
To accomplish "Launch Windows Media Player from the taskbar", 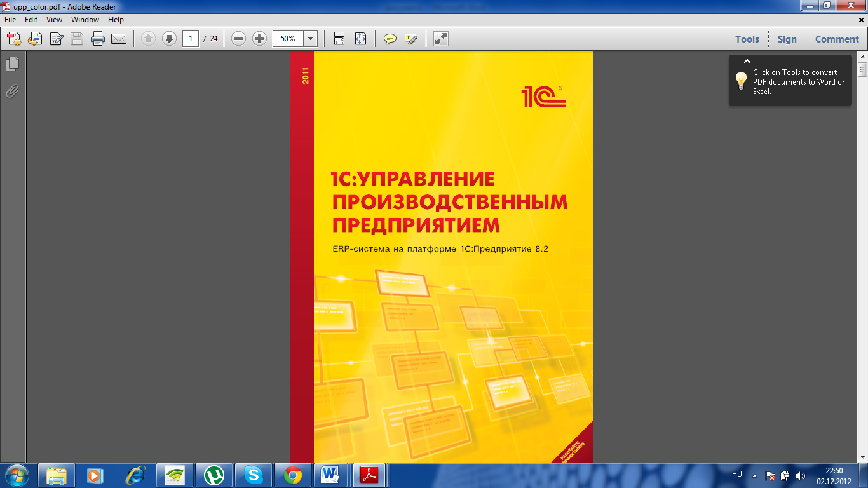I will 96,475.
